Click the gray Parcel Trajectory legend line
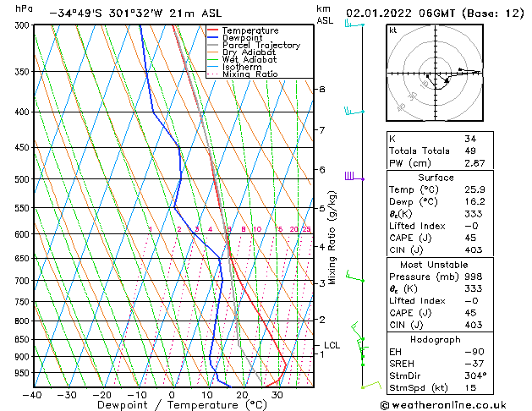 pos(212,45)
